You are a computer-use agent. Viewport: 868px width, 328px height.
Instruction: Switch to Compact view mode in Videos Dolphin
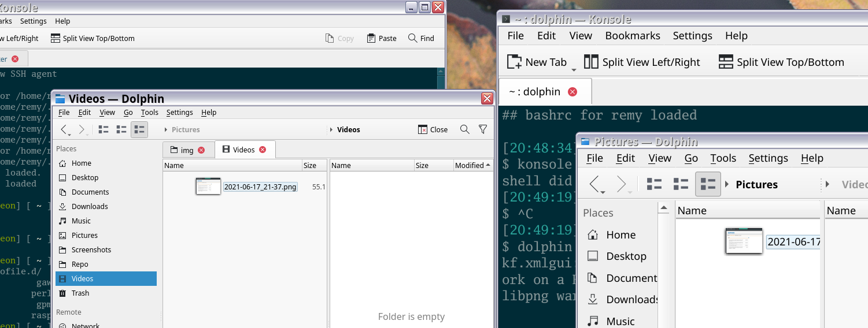coord(121,129)
